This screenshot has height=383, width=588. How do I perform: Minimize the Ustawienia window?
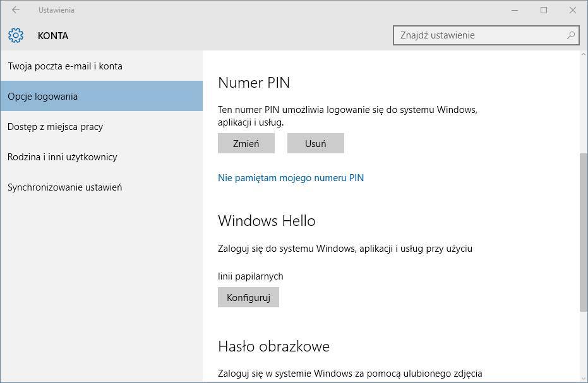515,10
